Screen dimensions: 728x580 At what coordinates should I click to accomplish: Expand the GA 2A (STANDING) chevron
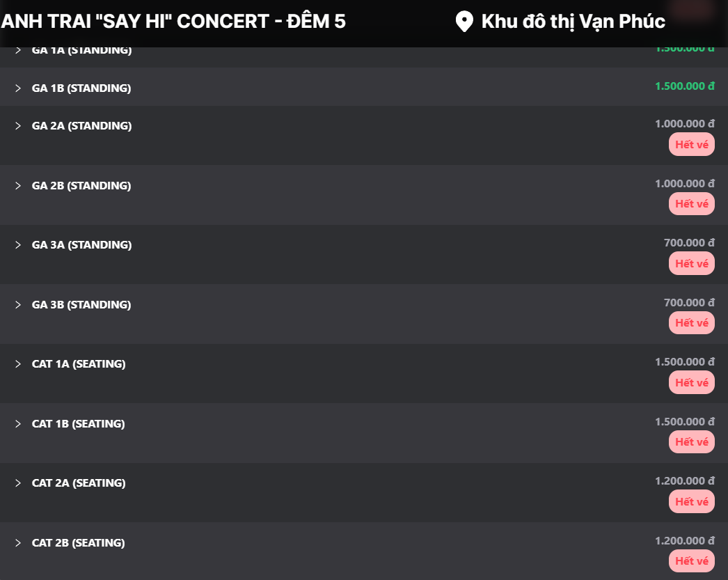pos(18,126)
